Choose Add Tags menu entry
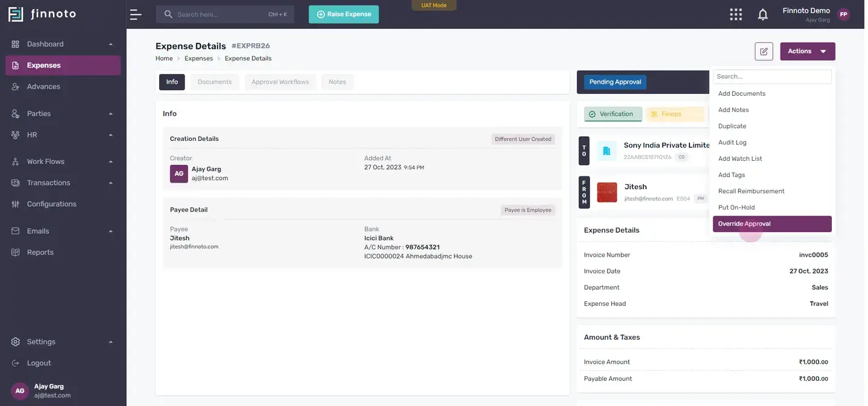 coord(772,175)
